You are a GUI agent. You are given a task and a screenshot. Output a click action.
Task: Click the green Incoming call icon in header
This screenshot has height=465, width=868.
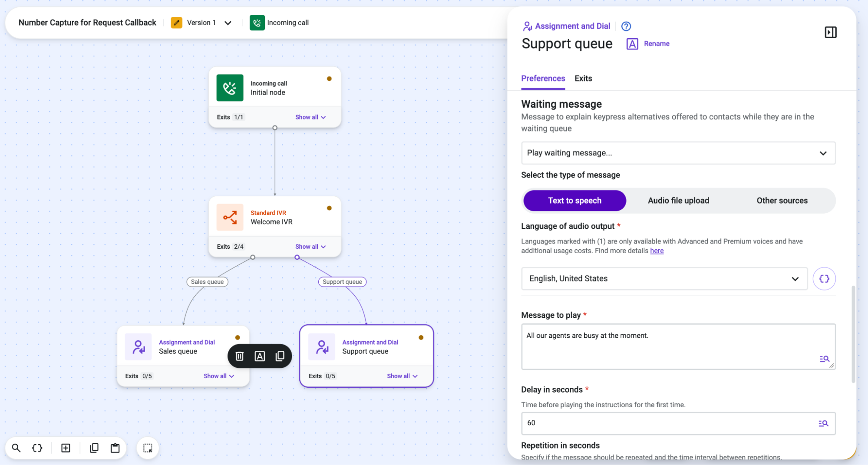coord(257,23)
